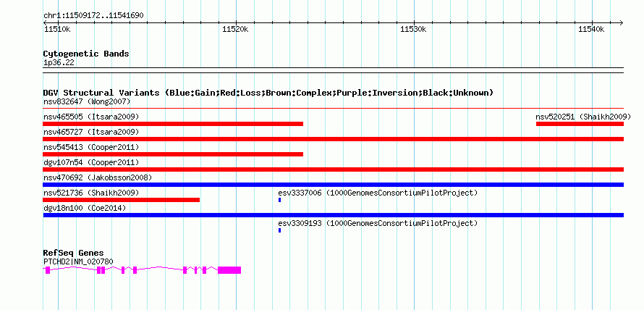
Task: Click the nsv465727 (Itsara2009) label
Action: 91,132
